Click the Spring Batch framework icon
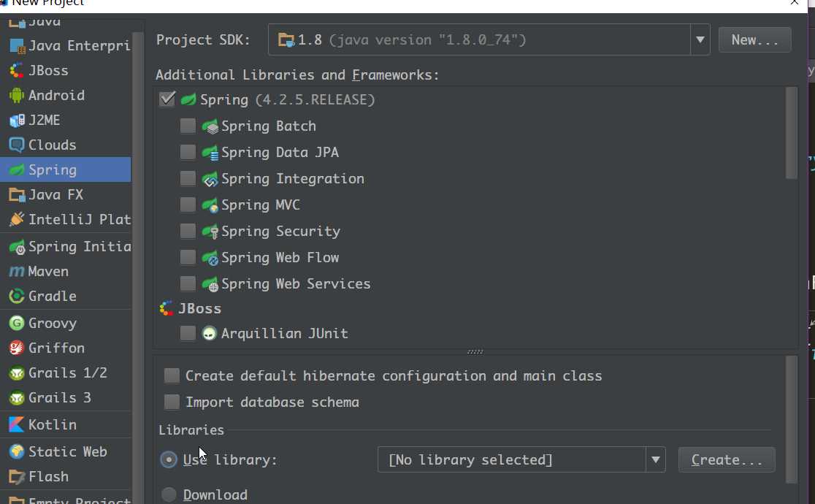This screenshot has width=815, height=504. [210, 126]
